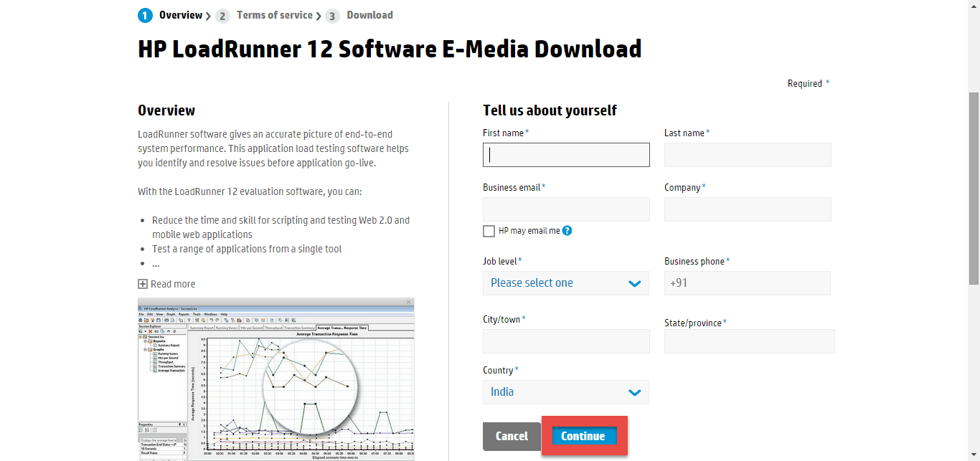The width and height of the screenshot is (980, 461).
Task: Click the page vertical scrollbar thumb
Action: pos(974,189)
